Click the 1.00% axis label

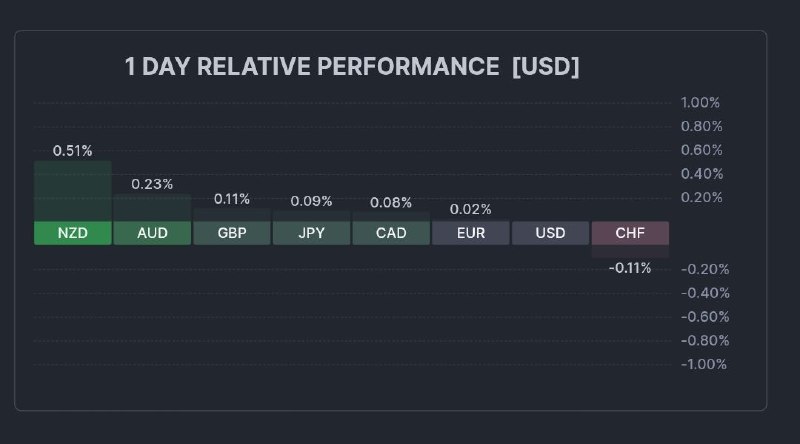tap(700, 102)
